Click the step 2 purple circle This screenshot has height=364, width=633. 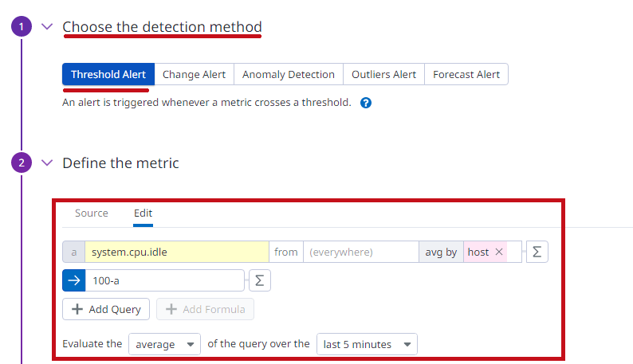22,162
